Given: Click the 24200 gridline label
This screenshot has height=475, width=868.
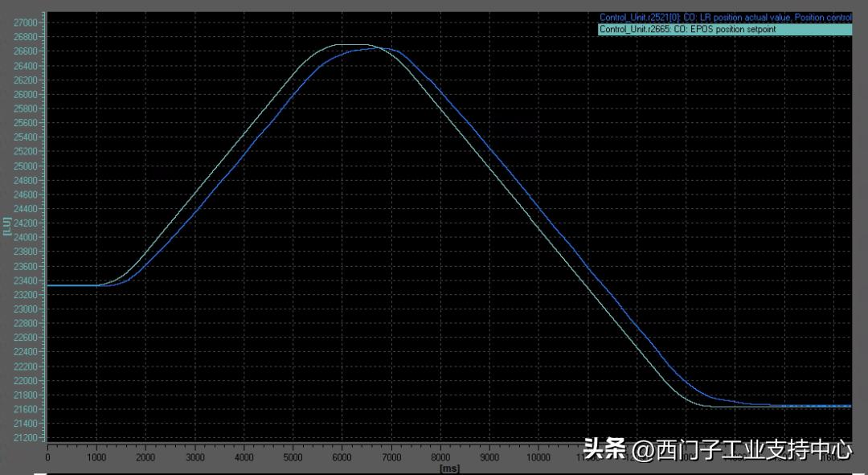Looking at the screenshot, I should [x=27, y=224].
